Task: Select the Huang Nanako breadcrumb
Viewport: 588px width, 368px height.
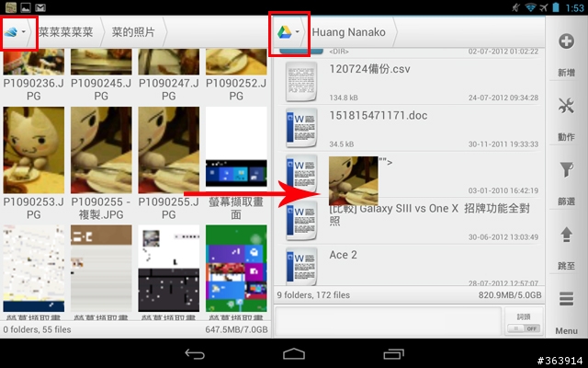Action: [x=349, y=32]
